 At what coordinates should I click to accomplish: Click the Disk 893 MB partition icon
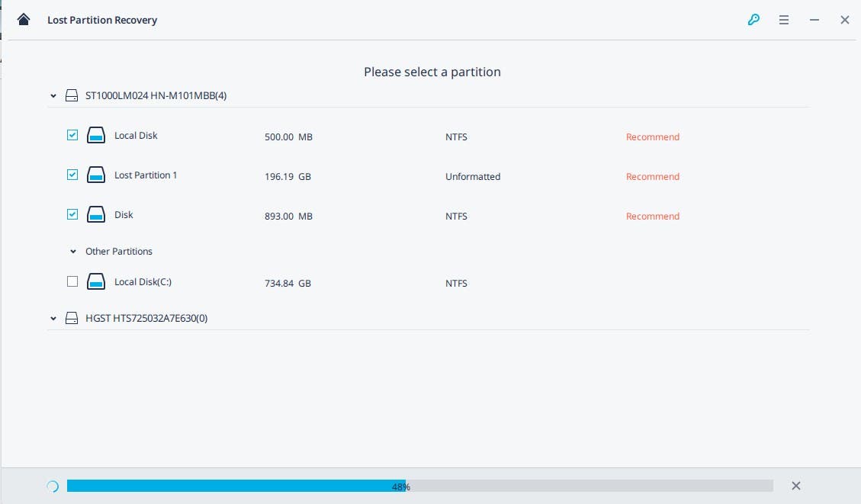[96, 214]
